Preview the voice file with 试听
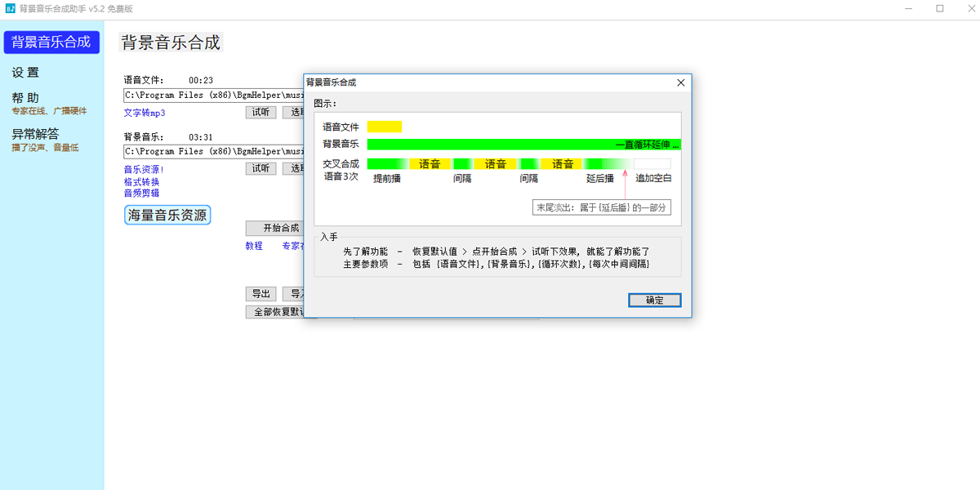 tap(261, 112)
